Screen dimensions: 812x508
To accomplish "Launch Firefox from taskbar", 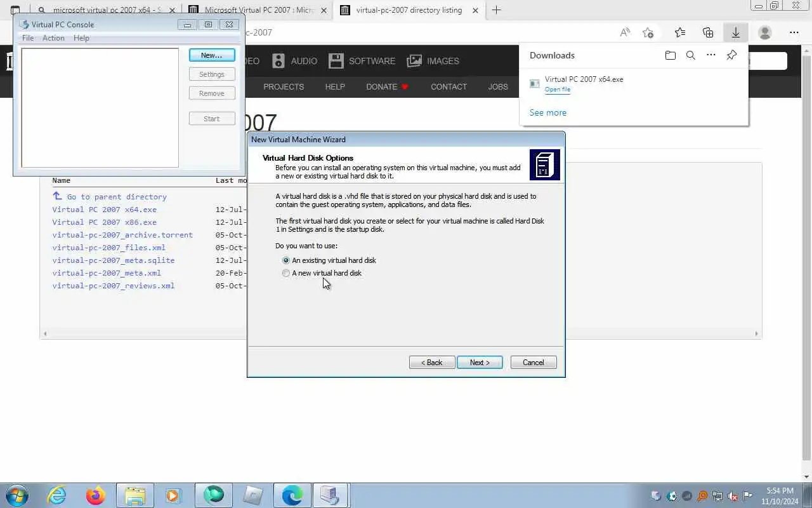I will (96, 495).
